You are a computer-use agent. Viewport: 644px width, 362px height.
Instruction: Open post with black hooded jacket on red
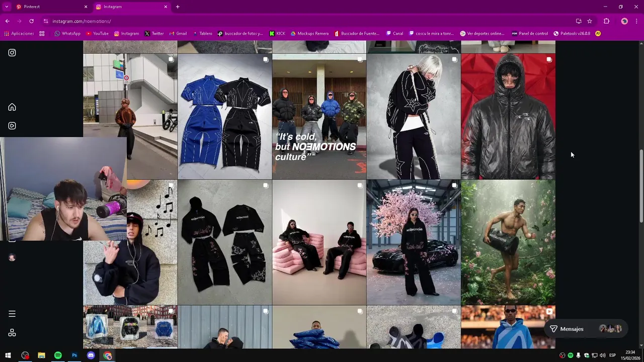coord(508,117)
